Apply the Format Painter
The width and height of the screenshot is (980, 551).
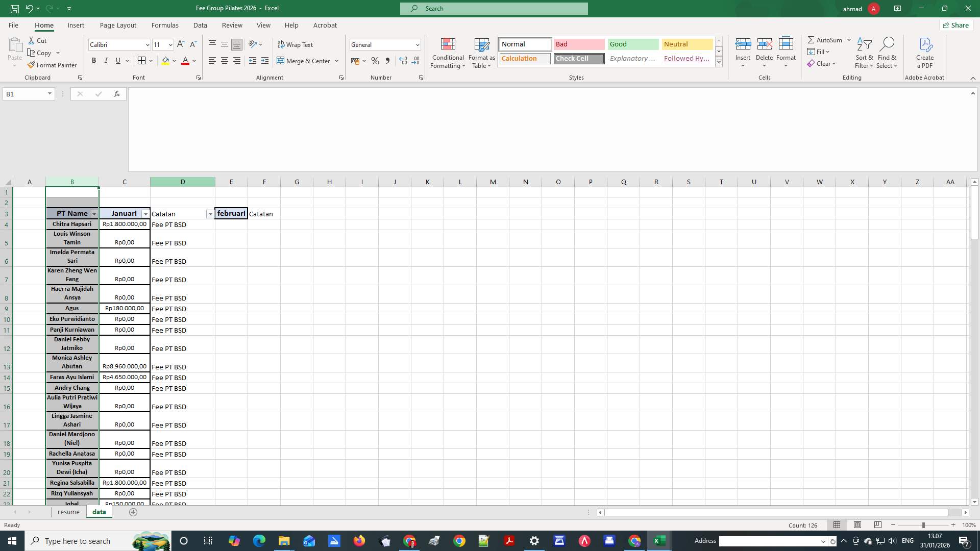point(52,65)
